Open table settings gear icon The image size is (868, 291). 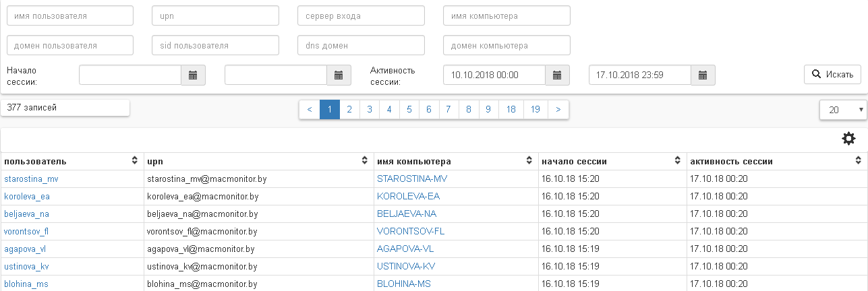pos(848,139)
